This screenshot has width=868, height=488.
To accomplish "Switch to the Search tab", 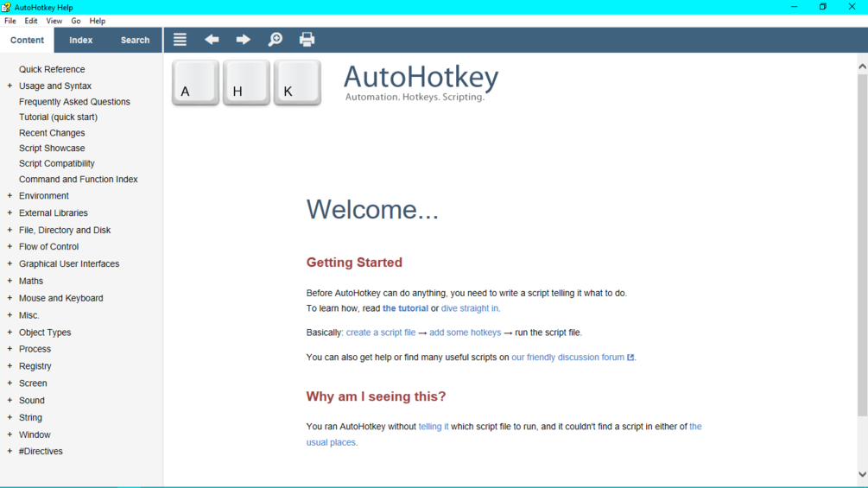I will pos(135,40).
